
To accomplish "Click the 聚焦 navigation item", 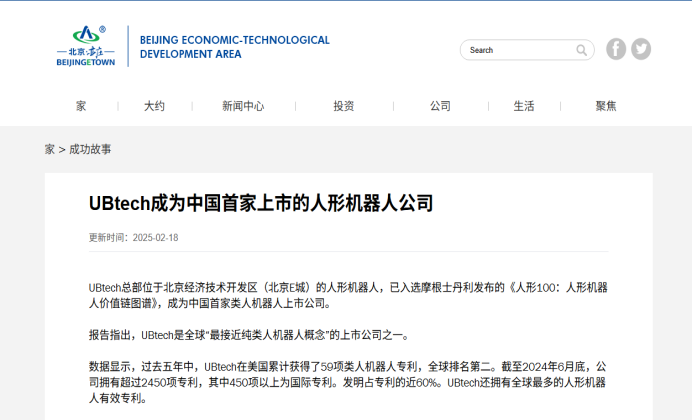I will pos(606,106).
